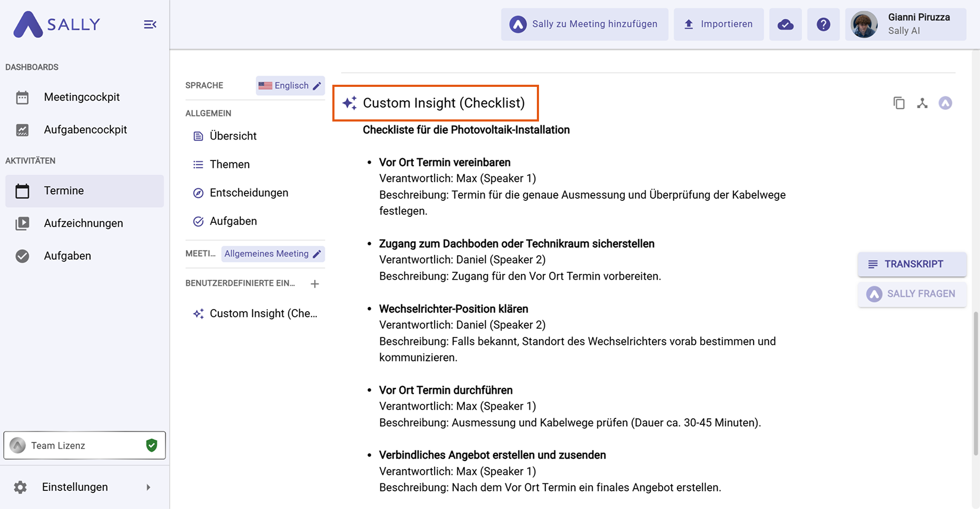Go to Aufgabencockpit dashboard
The height and width of the screenshot is (509, 980).
[x=85, y=130]
